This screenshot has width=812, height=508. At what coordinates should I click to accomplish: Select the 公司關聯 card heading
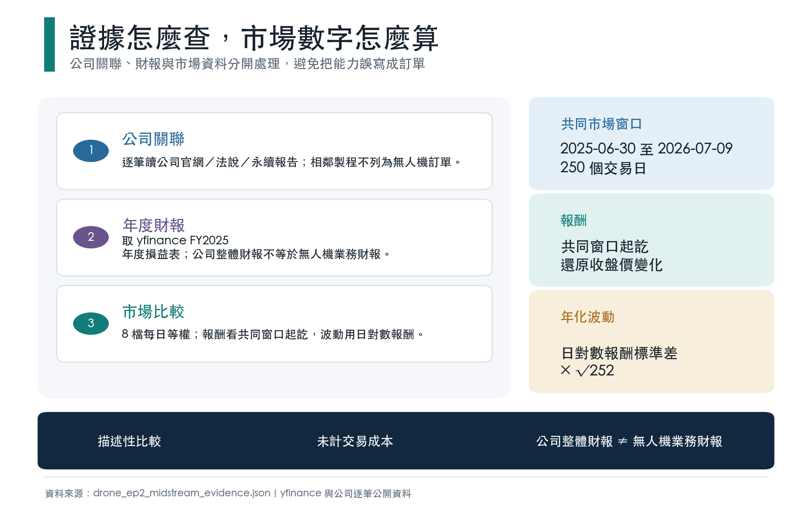coord(153,139)
